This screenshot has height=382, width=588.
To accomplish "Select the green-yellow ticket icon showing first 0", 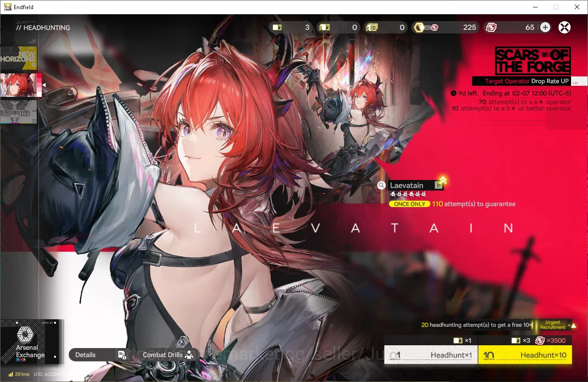I will click(x=324, y=28).
